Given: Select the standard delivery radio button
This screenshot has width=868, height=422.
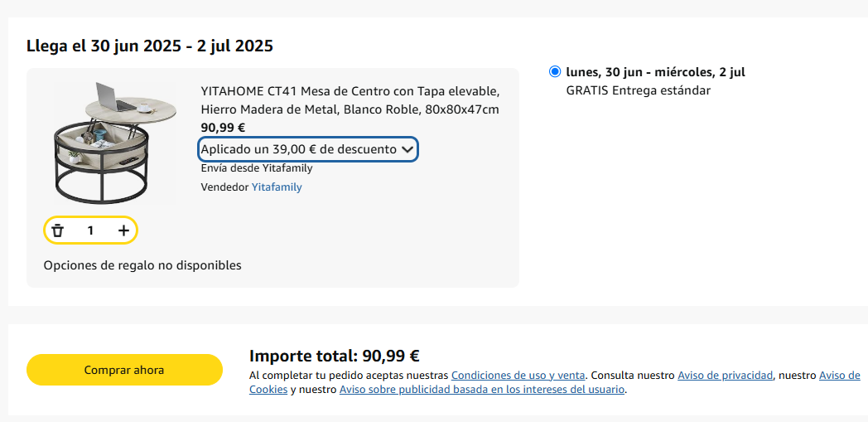Looking at the screenshot, I should pyautogui.click(x=555, y=72).
